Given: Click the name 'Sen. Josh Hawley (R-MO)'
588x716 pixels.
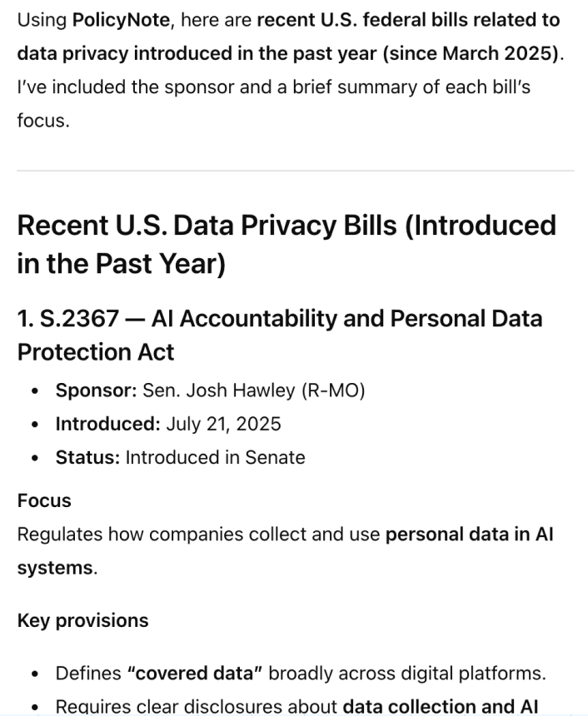Looking at the screenshot, I should (x=254, y=390).
